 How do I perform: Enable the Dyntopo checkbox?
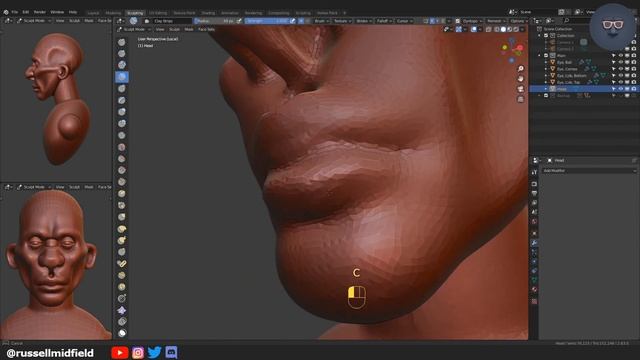pyautogui.click(x=458, y=21)
